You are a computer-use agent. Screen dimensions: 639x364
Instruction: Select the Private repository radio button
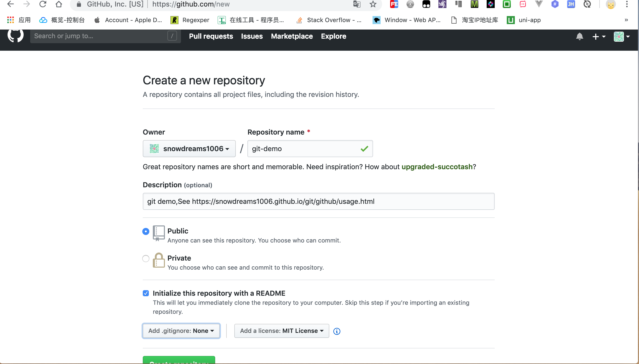point(145,258)
